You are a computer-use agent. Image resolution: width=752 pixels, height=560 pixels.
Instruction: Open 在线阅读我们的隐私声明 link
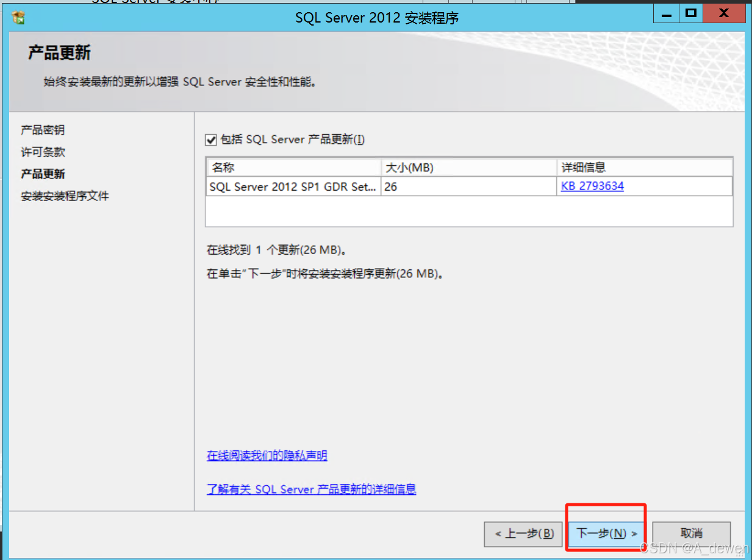(267, 456)
